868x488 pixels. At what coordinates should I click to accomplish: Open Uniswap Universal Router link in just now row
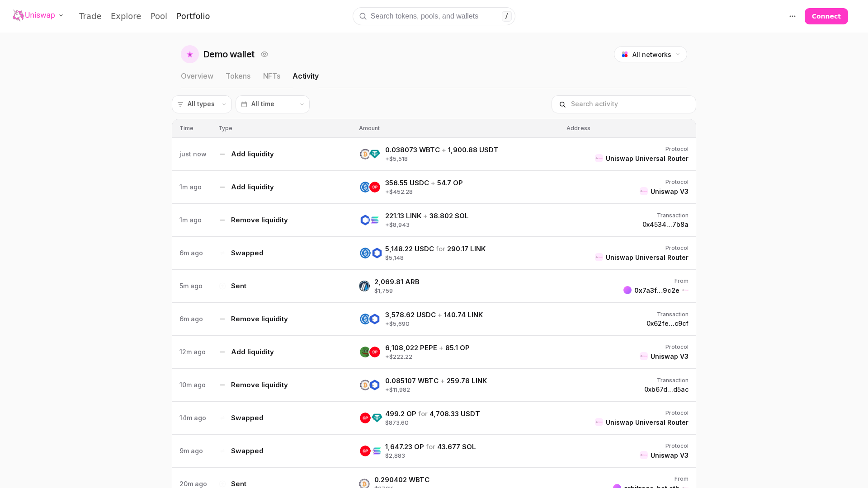click(x=647, y=159)
